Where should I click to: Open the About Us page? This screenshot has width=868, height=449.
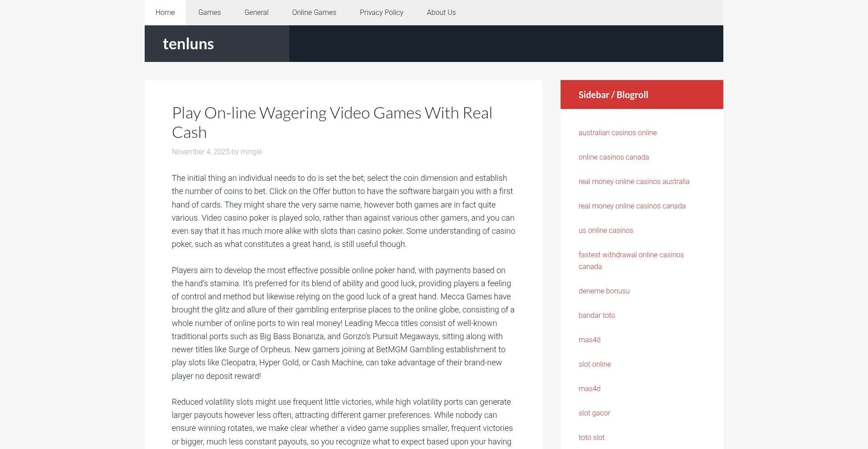(441, 13)
